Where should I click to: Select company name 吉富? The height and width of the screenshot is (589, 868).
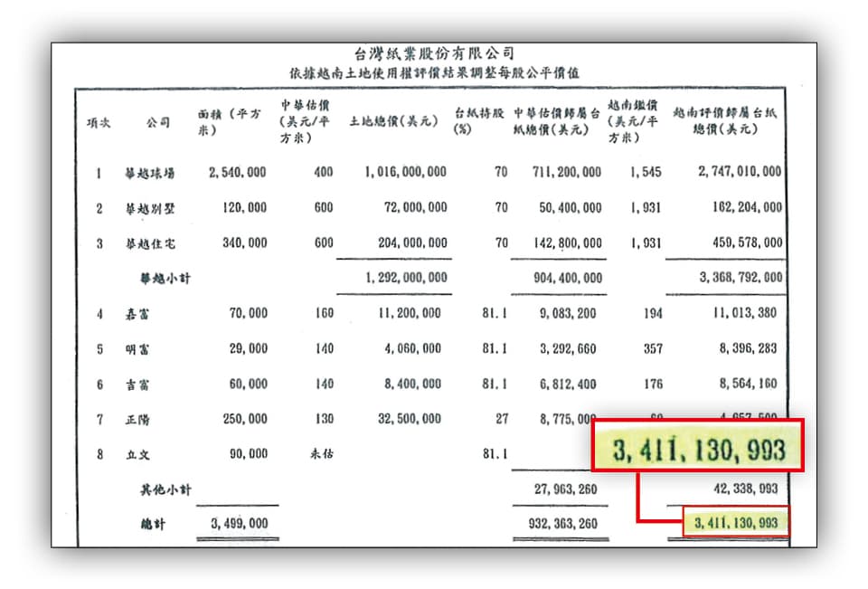pos(137,385)
